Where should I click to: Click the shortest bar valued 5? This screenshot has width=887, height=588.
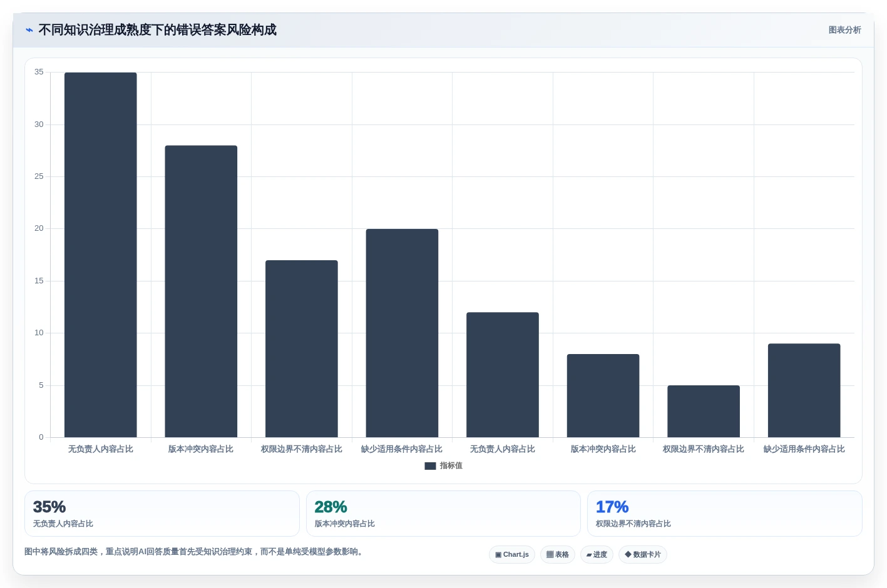point(704,411)
